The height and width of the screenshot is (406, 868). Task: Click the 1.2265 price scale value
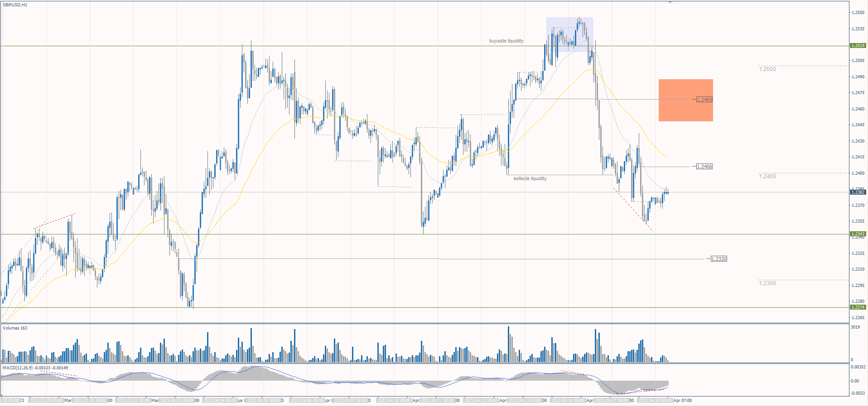tap(858, 317)
